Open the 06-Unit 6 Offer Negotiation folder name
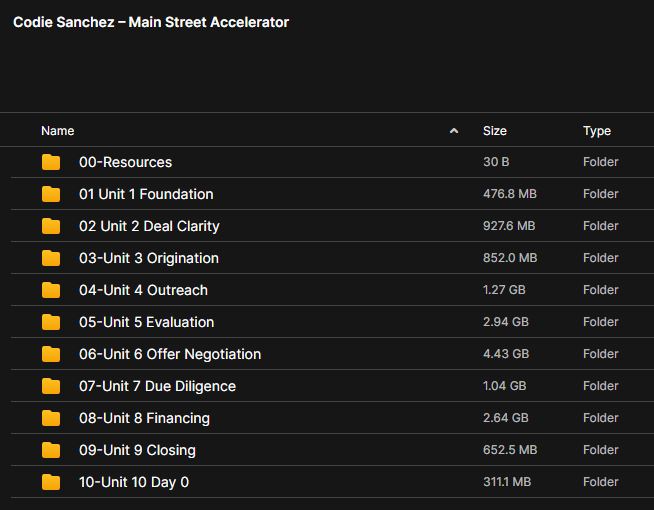 point(170,354)
